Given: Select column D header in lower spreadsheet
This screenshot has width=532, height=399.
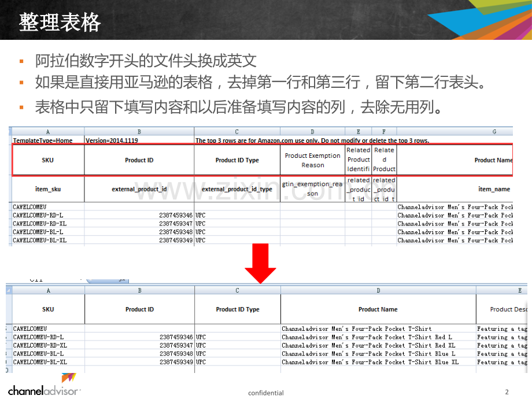Looking at the screenshot, I should click(378, 290).
